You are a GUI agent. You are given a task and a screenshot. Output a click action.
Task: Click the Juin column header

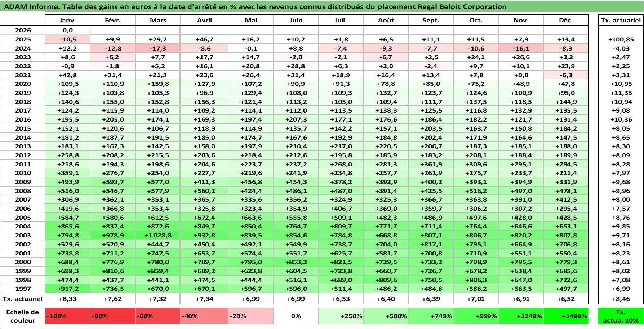296,20
